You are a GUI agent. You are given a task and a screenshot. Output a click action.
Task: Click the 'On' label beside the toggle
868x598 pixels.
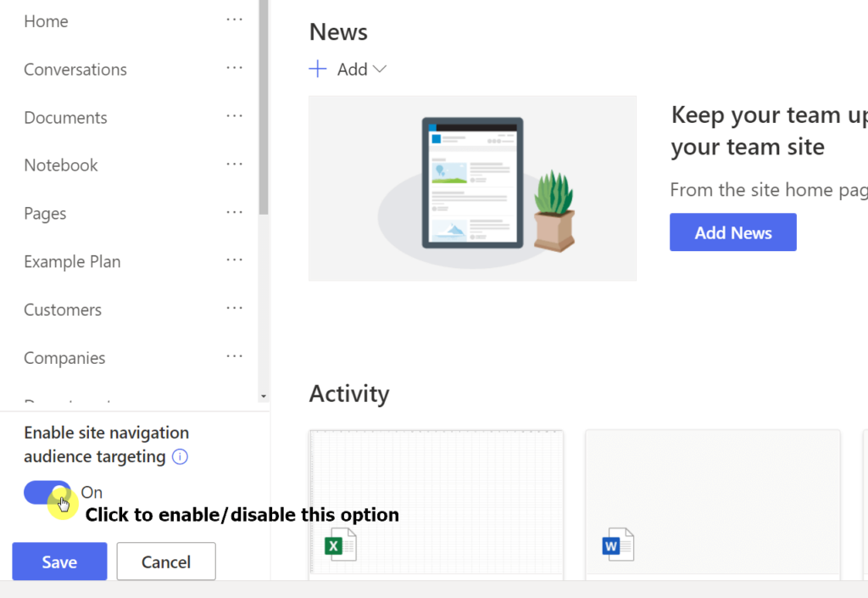[x=92, y=492]
